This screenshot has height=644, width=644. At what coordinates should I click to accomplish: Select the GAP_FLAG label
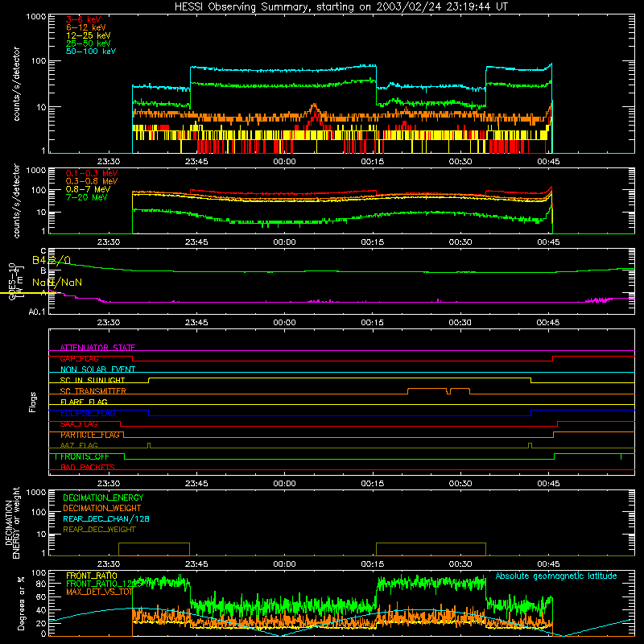pyautogui.click(x=79, y=358)
